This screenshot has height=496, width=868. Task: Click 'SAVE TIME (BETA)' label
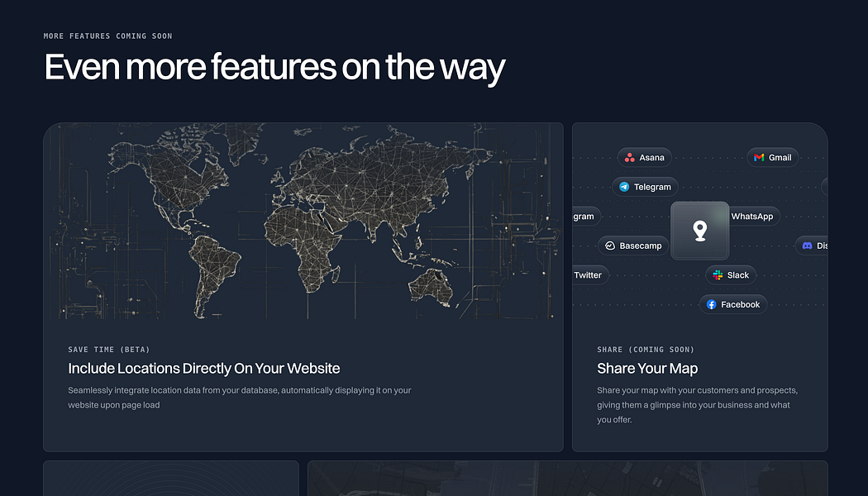(x=109, y=350)
